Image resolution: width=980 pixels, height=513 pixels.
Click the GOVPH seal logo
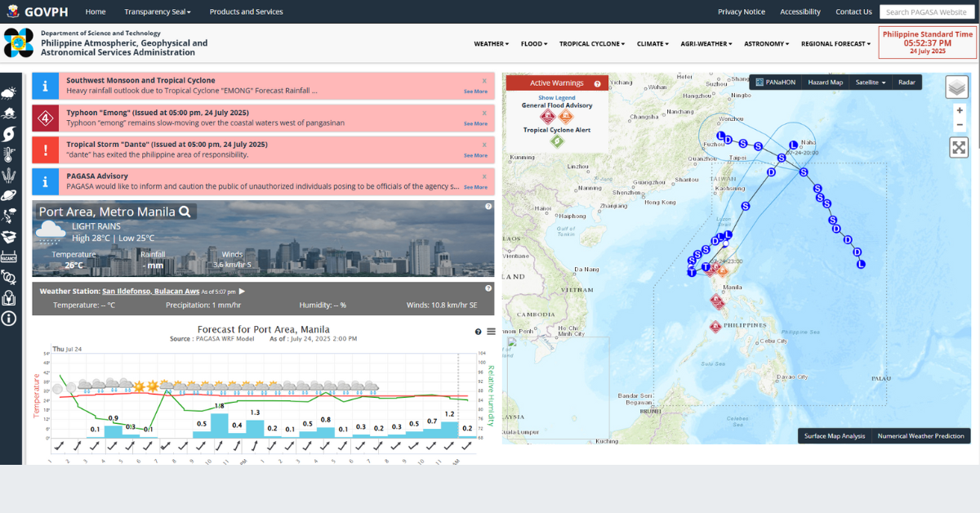point(13,11)
